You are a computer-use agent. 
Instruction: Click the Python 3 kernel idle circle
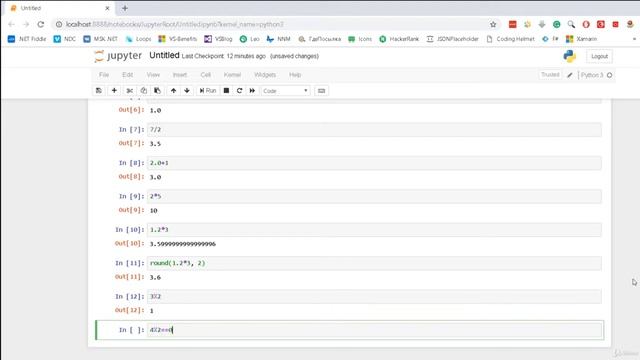(610, 75)
